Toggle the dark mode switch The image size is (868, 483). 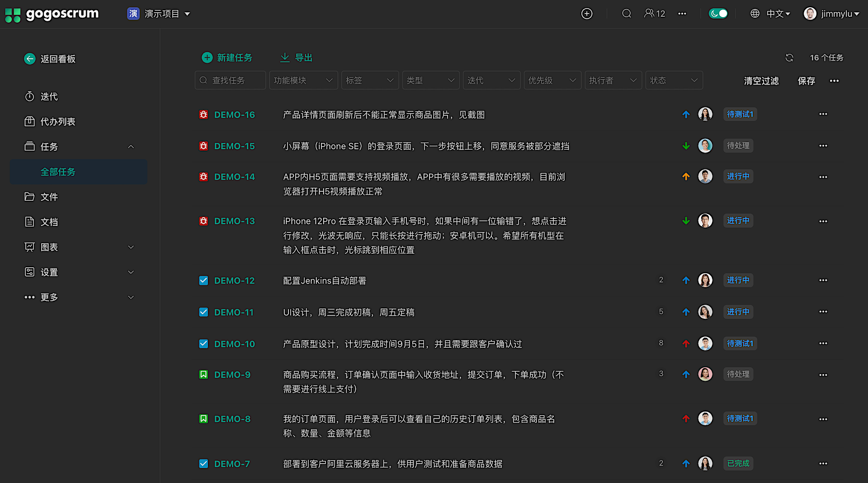[x=718, y=14]
